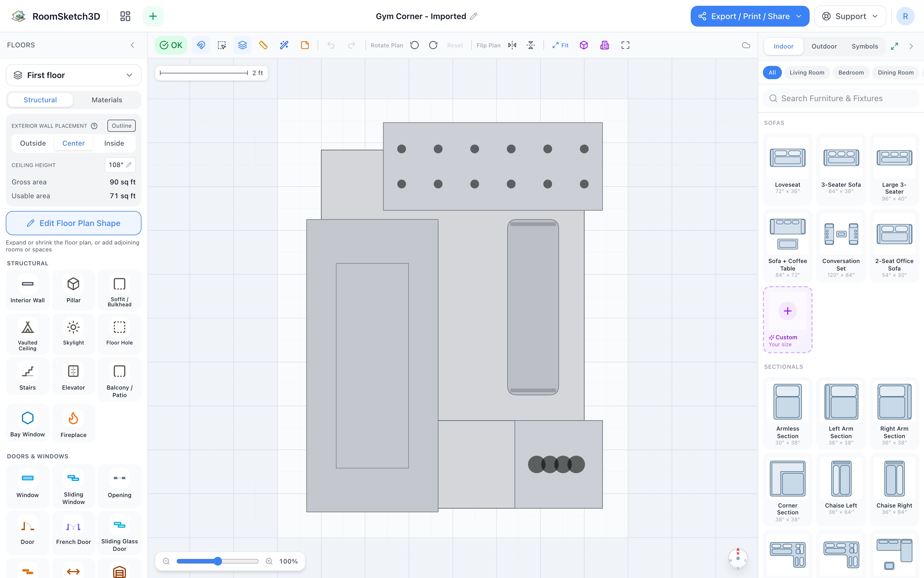
Task: Flip plan horizontally
Action: [513, 45]
